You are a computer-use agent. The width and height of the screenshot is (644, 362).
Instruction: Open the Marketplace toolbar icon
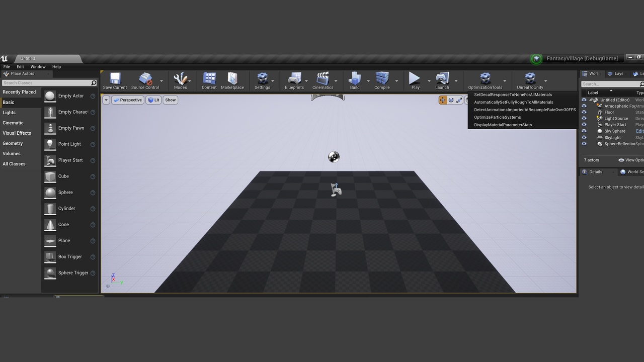pos(232,80)
